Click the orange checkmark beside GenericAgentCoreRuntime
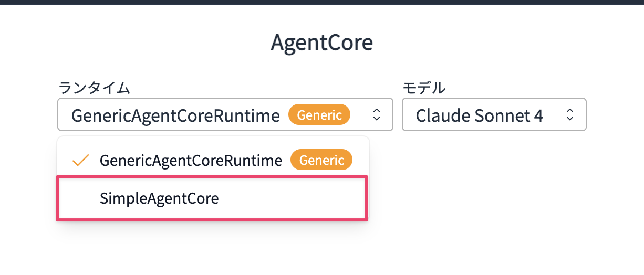Image resolution: width=644 pixels, height=275 pixels. coord(80,160)
